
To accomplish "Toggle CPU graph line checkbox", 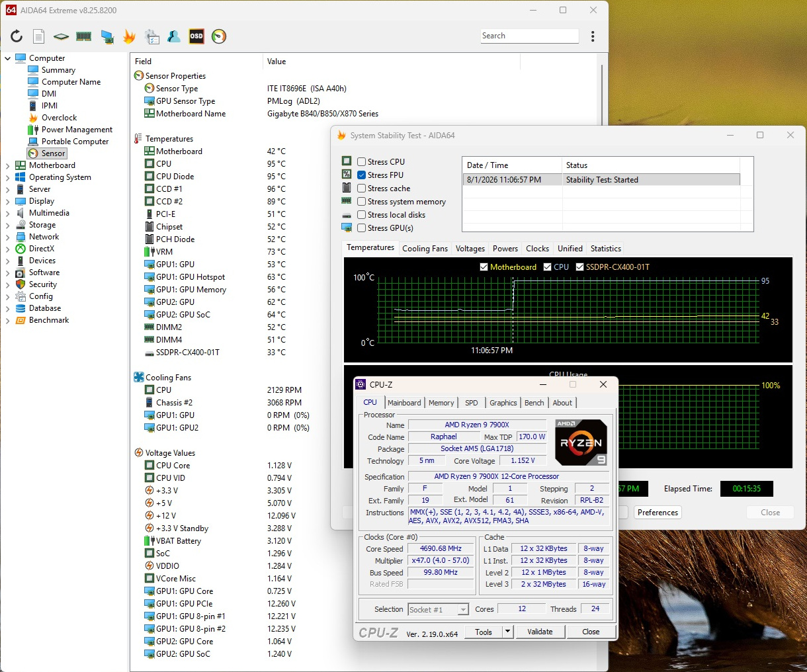I will [547, 267].
